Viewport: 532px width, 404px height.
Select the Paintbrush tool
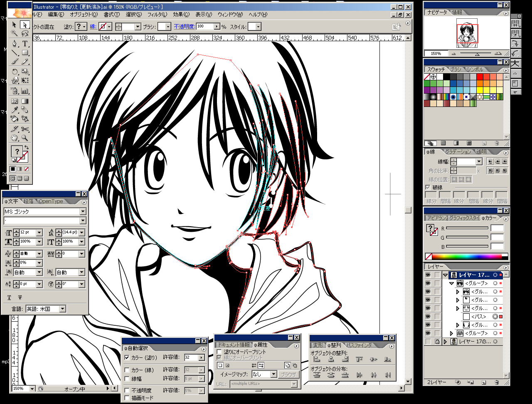15,62
